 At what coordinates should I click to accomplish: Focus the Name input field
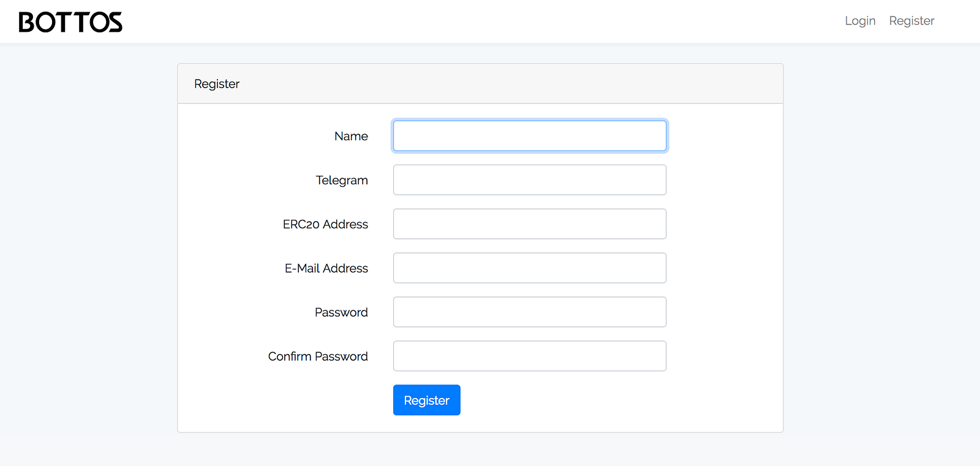pyautogui.click(x=529, y=136)
